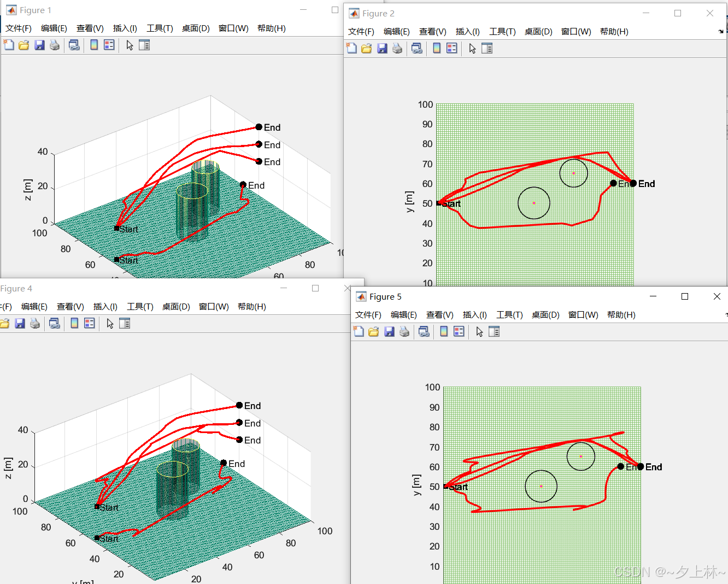Open 文件(F) menu in Figure 5
728x584 pixels.
[x=368, y=315]
